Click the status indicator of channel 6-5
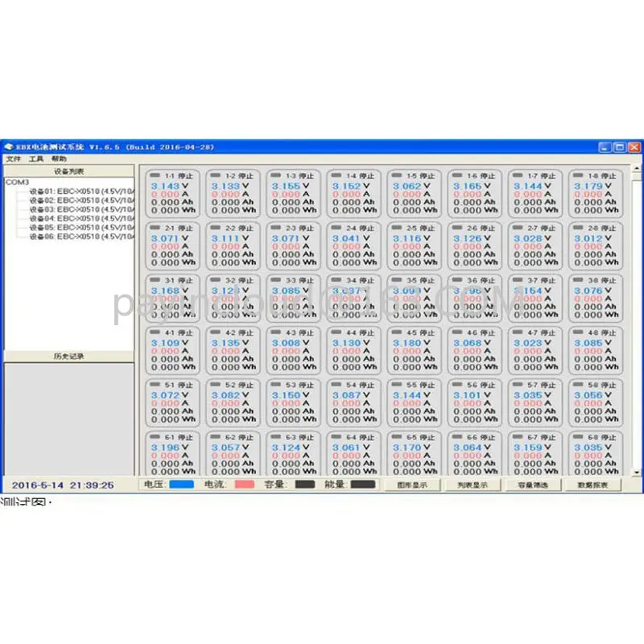Screen dimensions: 644x644 [x=397, y=436]
